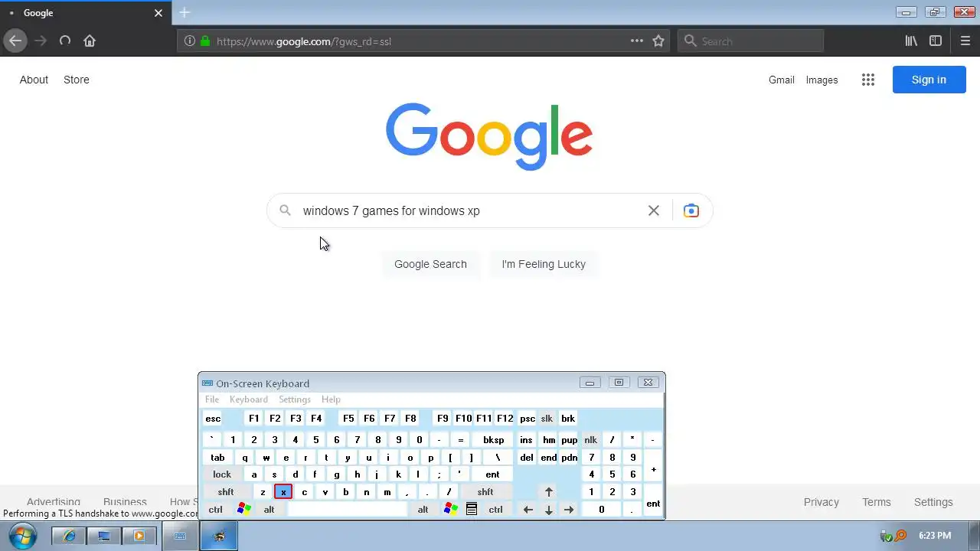The height and width of the screenshot is (551, 980).
Task: Bookmark this page with the star
Action: tap(658, 41)
